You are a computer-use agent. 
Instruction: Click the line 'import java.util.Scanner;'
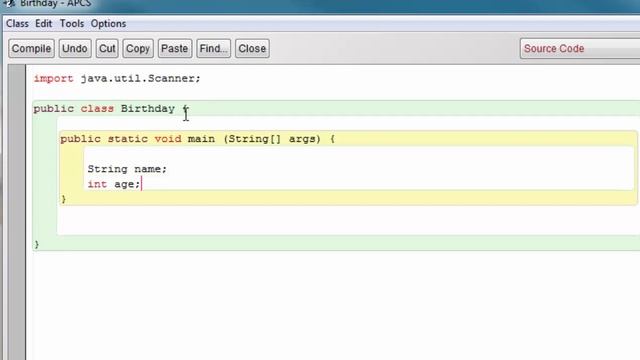tap(117, 78)
